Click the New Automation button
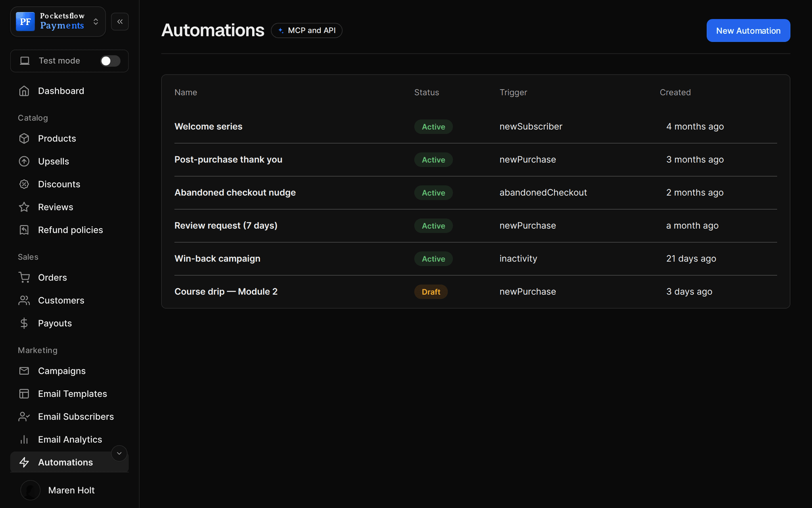 [x=748, y=31]
